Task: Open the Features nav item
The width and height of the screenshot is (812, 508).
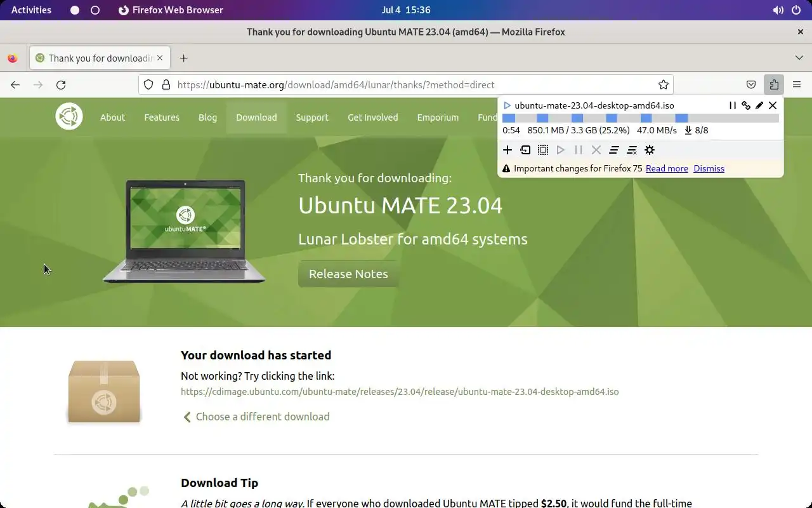Action: [x=162, y=117]
